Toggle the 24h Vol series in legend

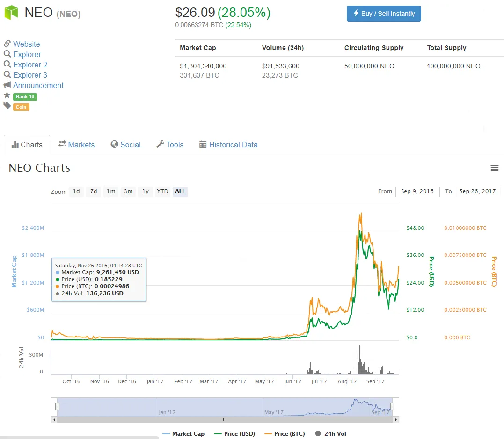331,434
